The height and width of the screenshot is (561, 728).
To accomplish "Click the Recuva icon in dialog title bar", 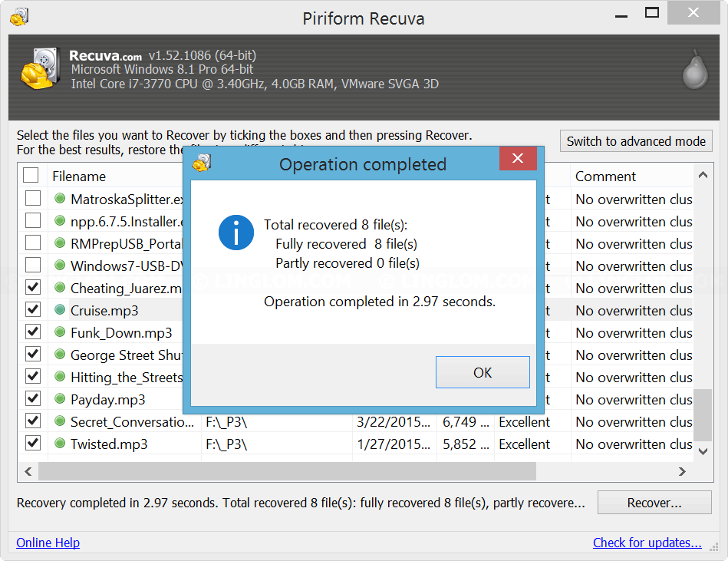I will pyautogui.click(x=202, y=163).
